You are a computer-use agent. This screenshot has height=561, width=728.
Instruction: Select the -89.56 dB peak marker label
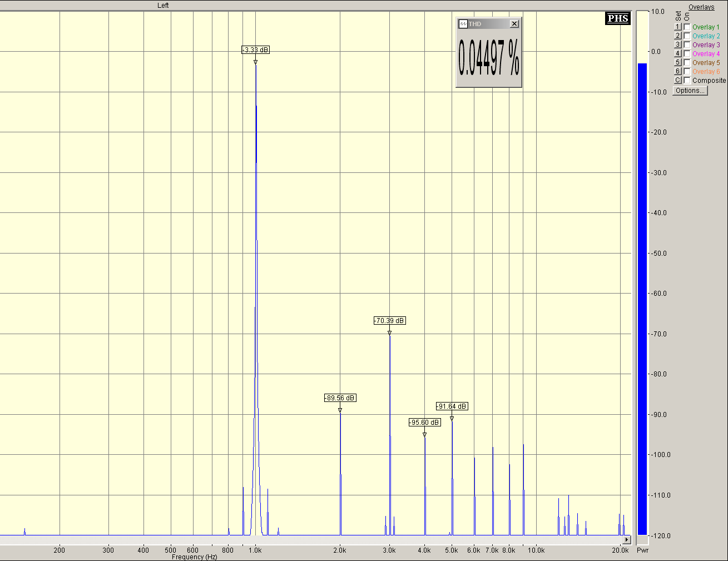(x=340, y=398)
